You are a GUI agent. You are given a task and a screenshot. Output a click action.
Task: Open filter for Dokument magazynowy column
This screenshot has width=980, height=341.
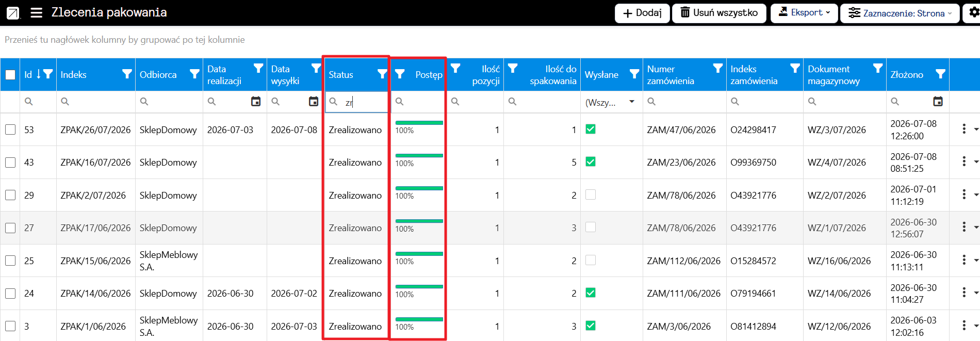click(878, 68)
